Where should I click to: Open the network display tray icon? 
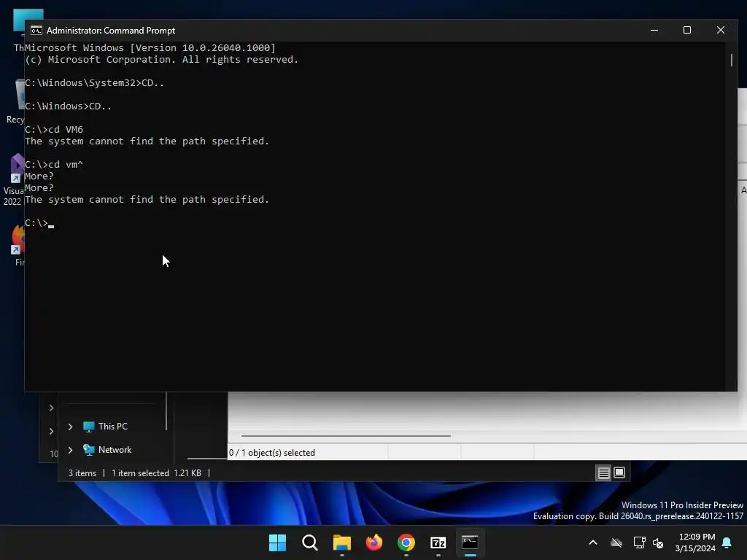click(639, 542)
